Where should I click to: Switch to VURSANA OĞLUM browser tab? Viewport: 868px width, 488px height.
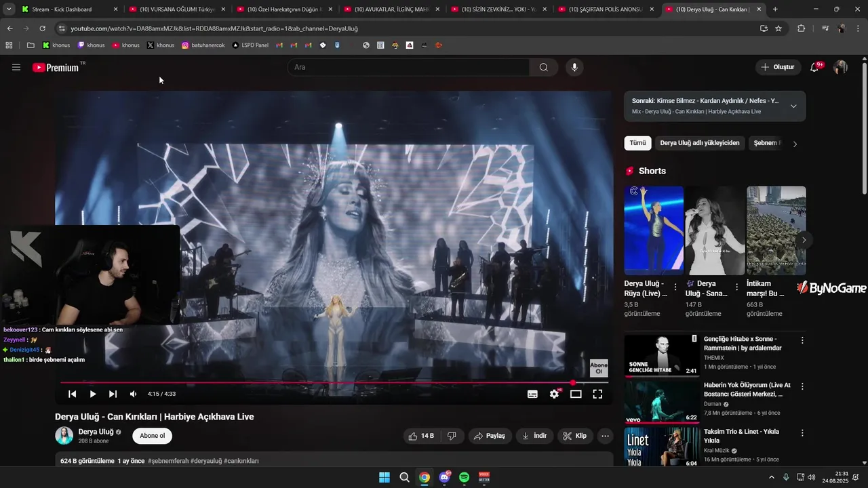point(178,9)
